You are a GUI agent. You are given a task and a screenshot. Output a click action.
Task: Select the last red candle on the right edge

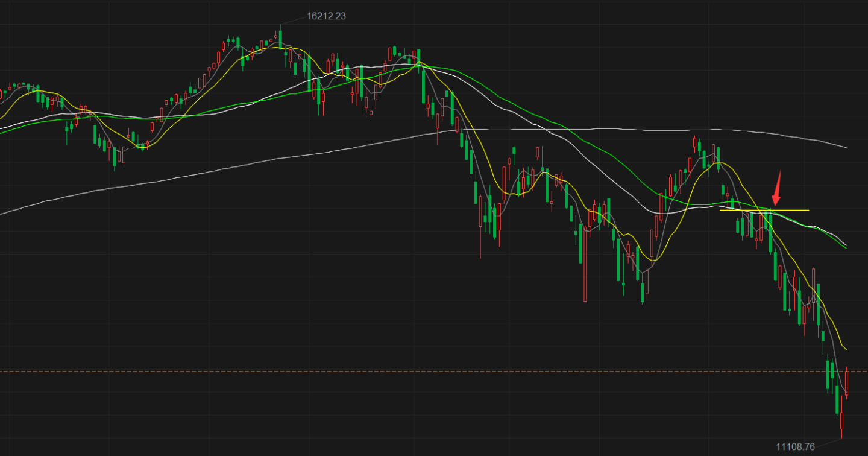point(847,383)
